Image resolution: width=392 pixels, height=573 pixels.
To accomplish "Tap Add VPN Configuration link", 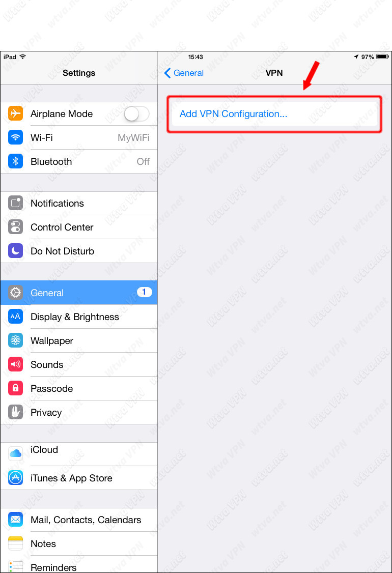I will [x=233, y=114].
